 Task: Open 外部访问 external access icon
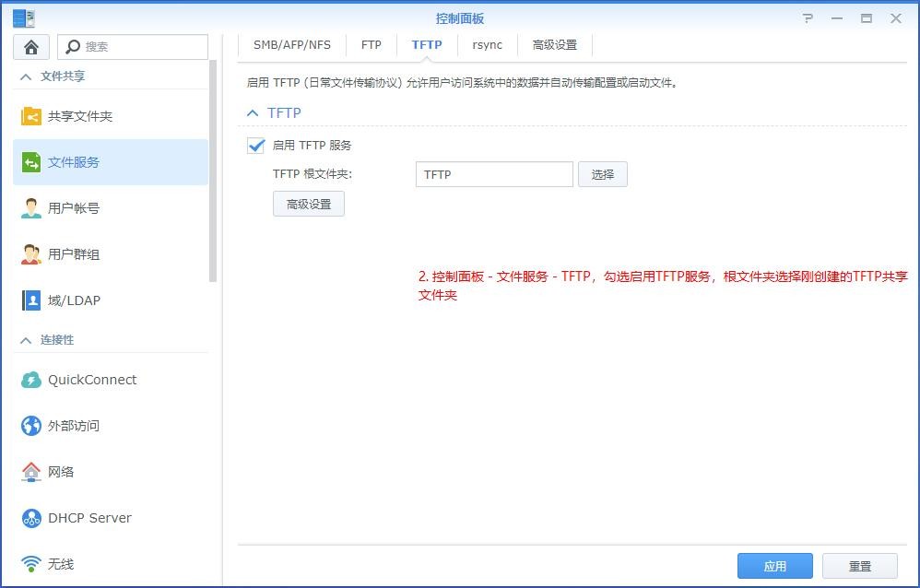tap(31, 426)
